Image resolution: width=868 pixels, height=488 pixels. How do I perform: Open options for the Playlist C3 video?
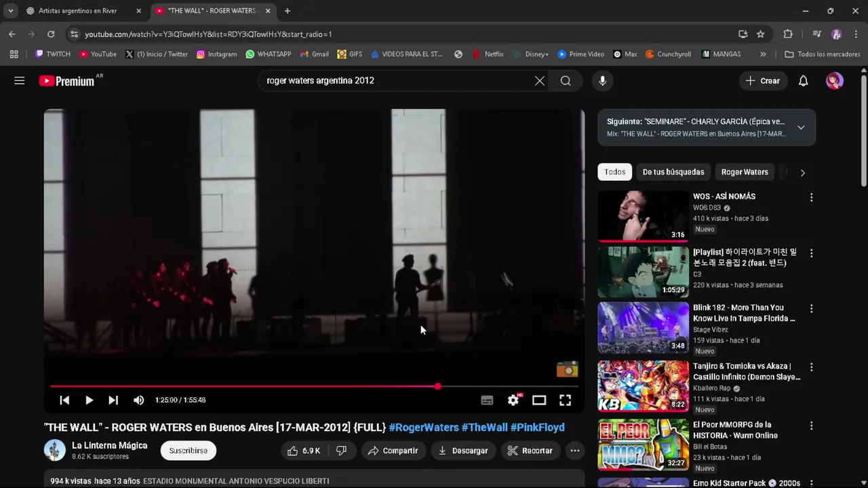pyautogui.click(x=811, y=253)
